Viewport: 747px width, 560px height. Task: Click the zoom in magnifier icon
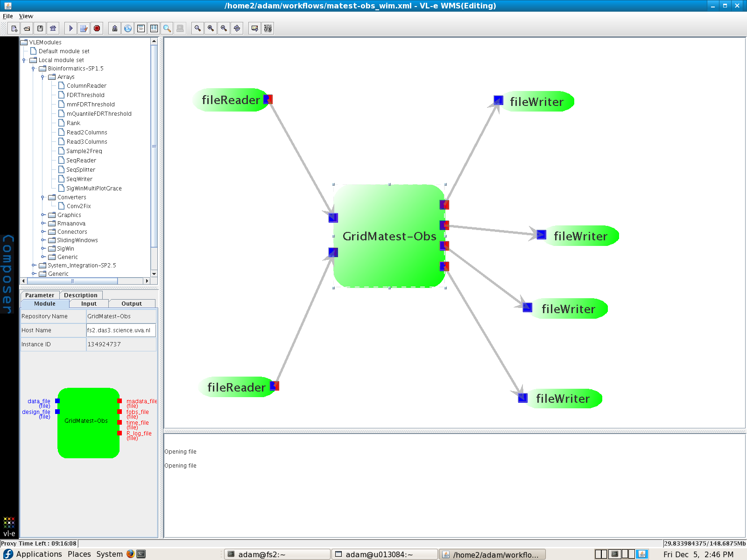click(x=211, y=28)
